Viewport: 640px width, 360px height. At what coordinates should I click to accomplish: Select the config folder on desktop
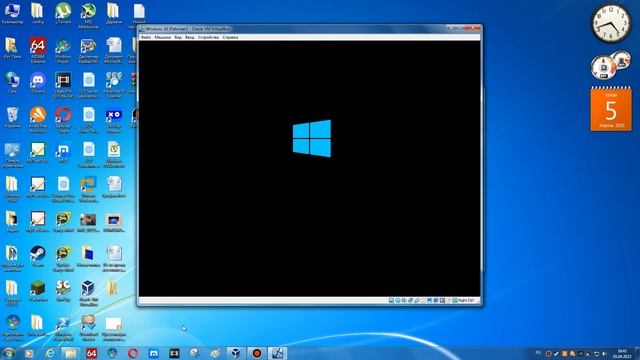tap(38, 13)
